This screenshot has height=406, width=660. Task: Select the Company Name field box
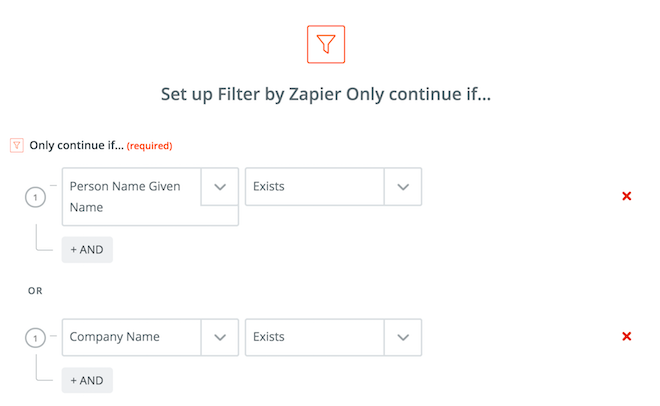click(x=131, y=337)
